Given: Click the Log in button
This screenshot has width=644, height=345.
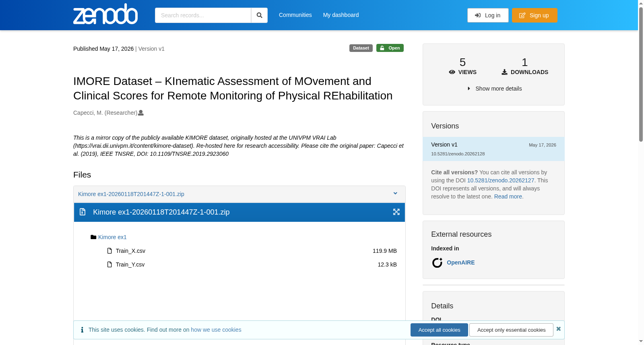Looking at the screenshot, I should [x=488, y=15].
